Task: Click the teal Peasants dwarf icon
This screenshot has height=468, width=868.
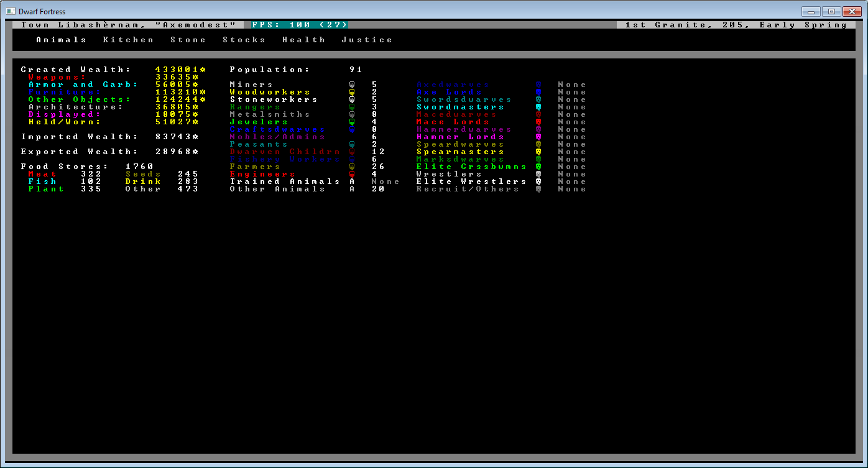Action: click(352, 144)
